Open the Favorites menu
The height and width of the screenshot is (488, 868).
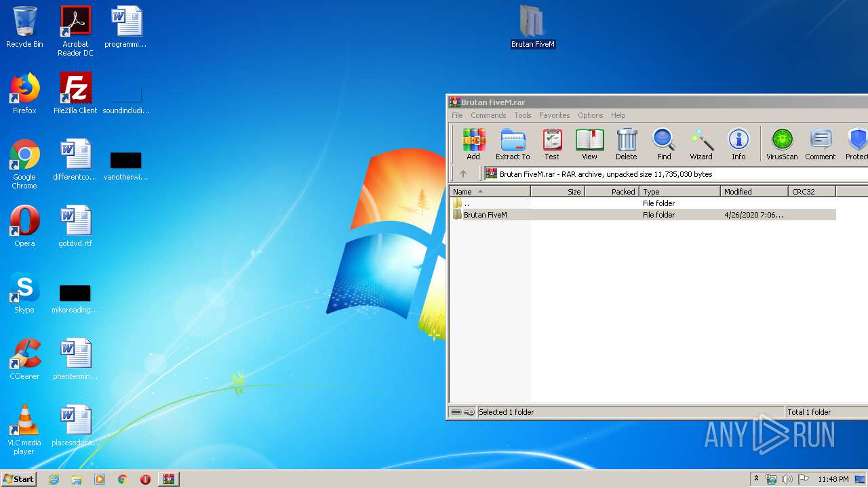point(555,115)
